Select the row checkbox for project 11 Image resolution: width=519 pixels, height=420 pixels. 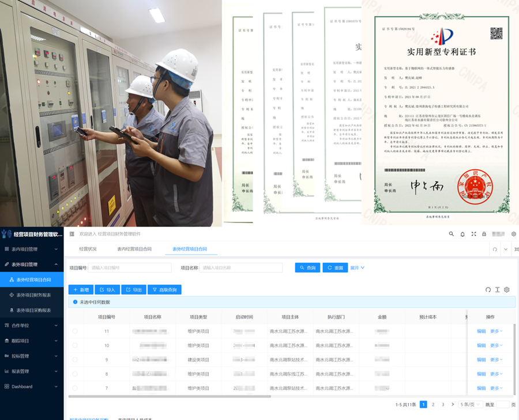(75, 331)
